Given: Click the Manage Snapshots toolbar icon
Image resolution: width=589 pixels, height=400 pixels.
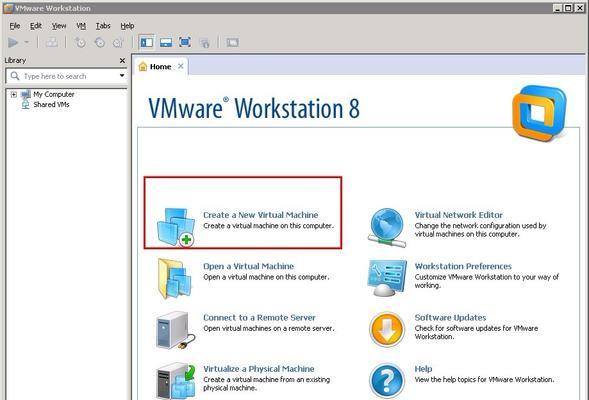Looking at the screenshot, I should tap(118, 42).
